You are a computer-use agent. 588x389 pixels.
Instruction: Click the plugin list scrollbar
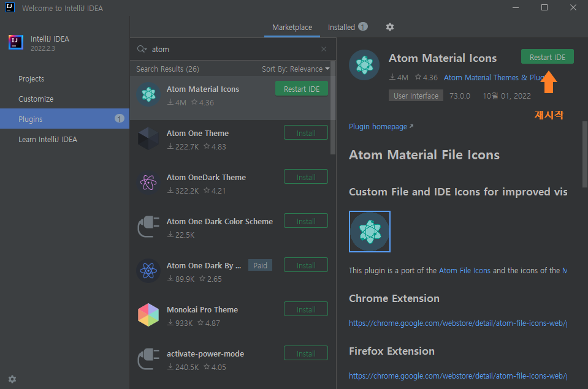coord(333,108)
